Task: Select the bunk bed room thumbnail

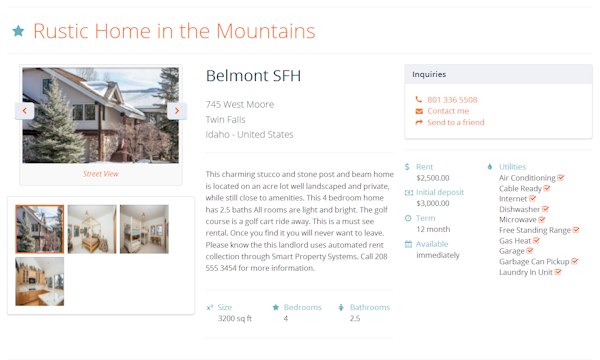Action: [144, 229]
